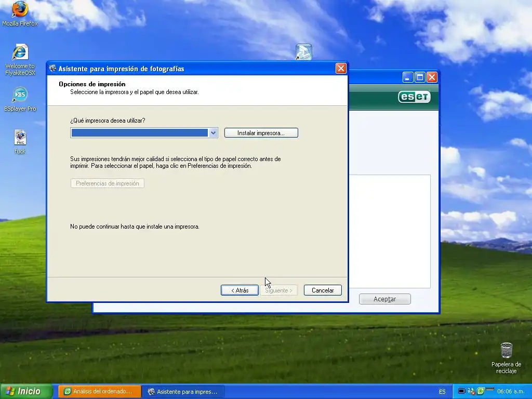532x399 pixels.
Task: Click the 06:06 a.m. clock
Action: pyautogui.click(x=511, y=391)
